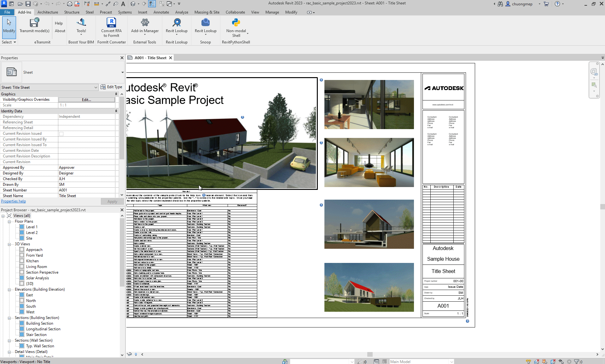Viewport: 605px width, 364px height.
Task: Click the Save icon in quick access toolbar
Action: pos(28,4)
